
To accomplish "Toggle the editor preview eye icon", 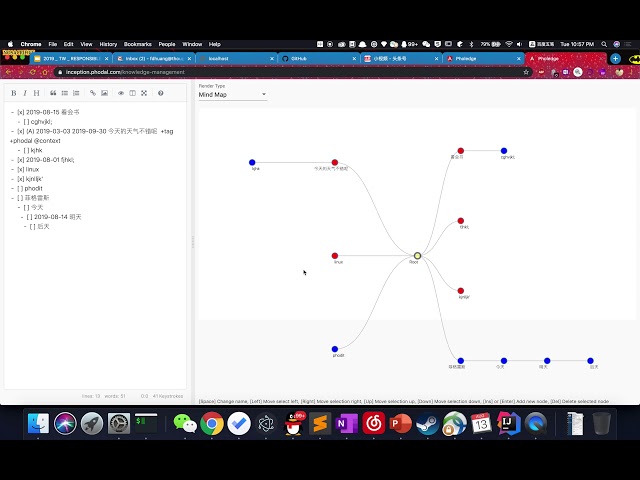I will coord(121,93).
